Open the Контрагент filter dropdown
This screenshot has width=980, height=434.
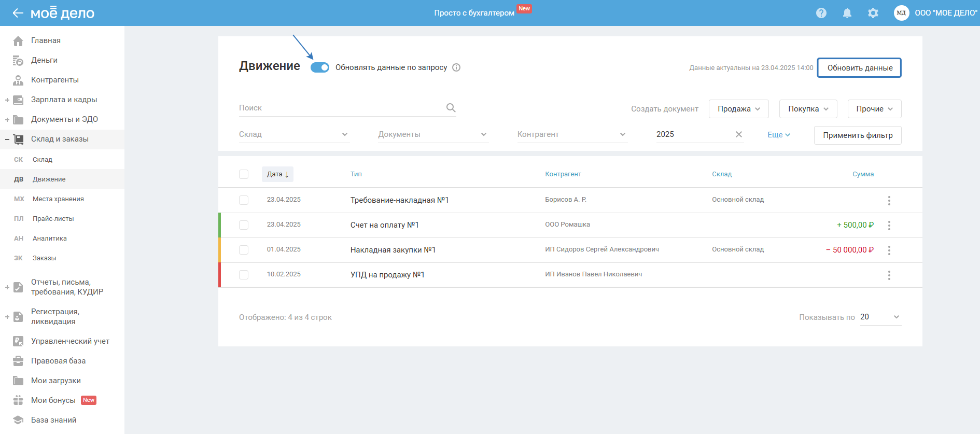click(572, 134)
